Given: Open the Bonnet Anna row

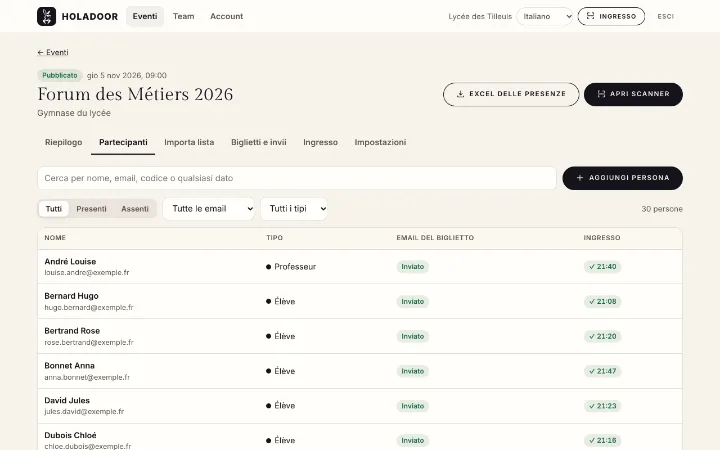Looking at the screenshot, I should (x=360, y=371).
